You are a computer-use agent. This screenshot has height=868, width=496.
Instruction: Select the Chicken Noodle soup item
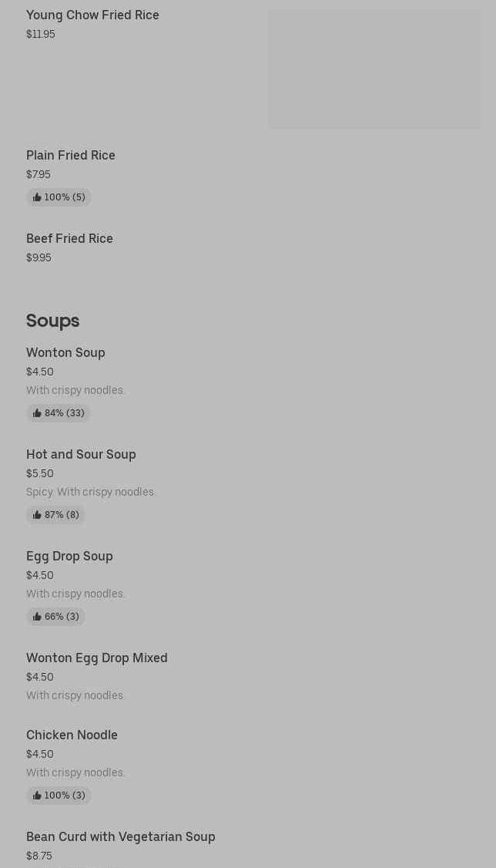72,735
